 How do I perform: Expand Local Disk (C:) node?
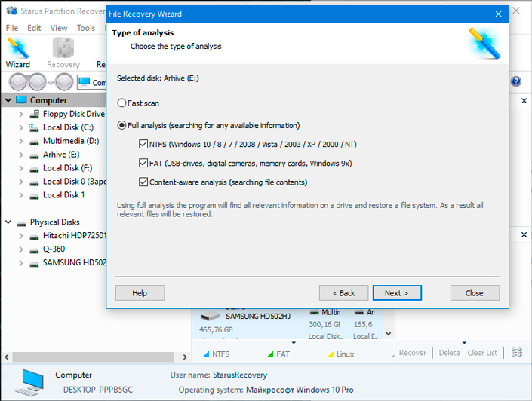[21, 127]
